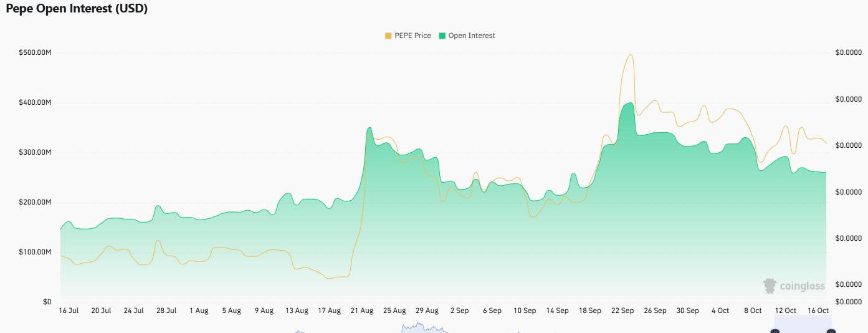Click the 14 Sep date label

click(557, 311)
